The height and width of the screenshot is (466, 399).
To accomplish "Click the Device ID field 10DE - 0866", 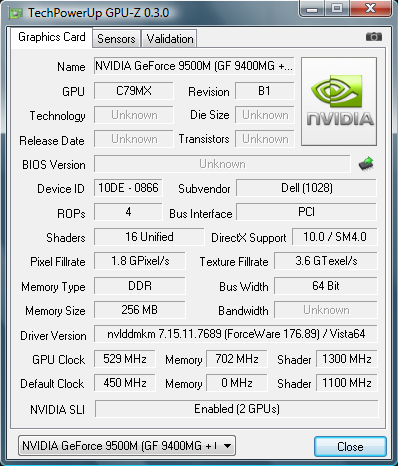I will 128,188.
